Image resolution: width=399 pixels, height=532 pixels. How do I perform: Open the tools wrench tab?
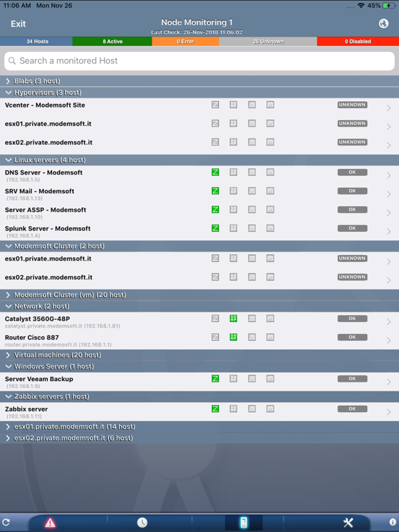click(348, 522)
